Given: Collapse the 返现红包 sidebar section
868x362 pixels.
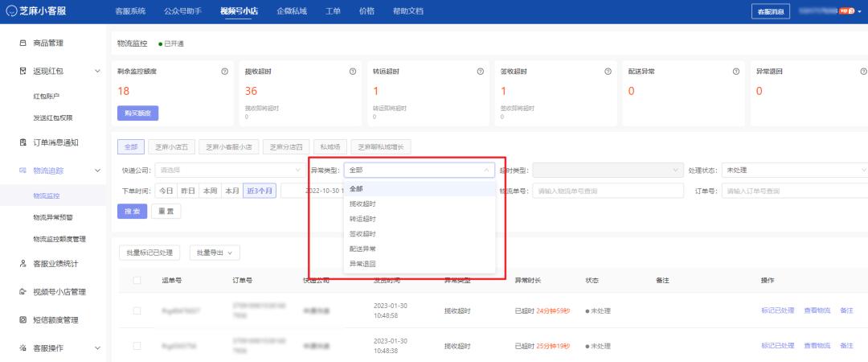Looking at the screenshot, I should coord(97,71).
